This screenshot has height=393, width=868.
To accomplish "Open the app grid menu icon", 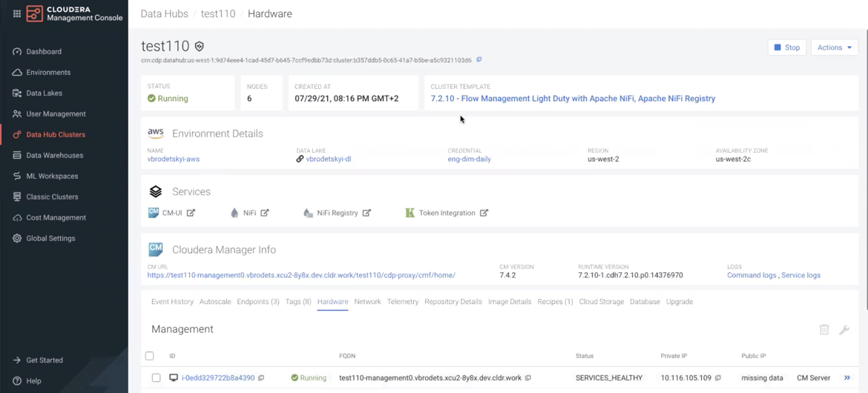I will (x=16, y=13).
